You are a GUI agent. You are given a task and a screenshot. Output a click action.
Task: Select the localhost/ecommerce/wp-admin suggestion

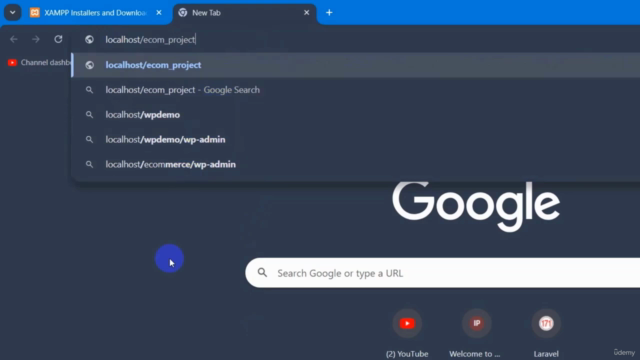coord(356,164)
